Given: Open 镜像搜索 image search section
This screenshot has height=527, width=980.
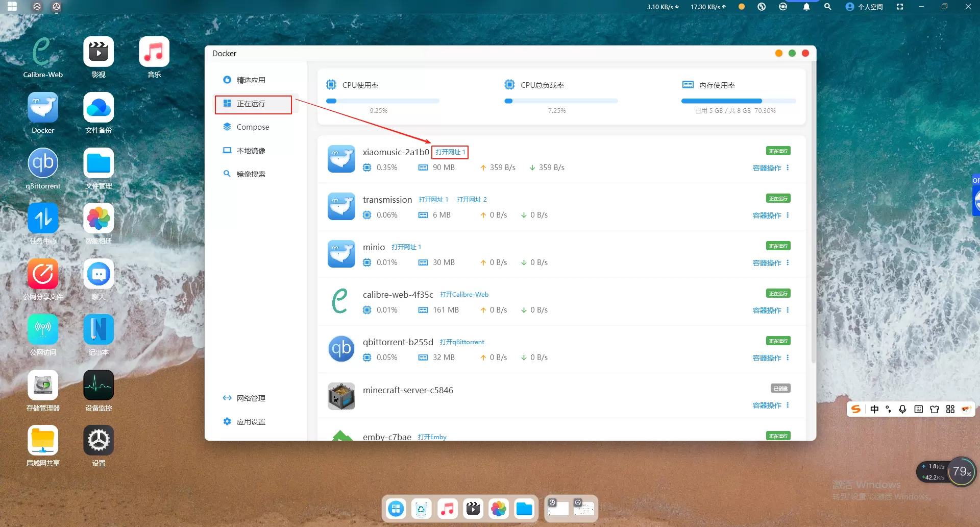Looking at the screenshot, I should pyautogui.click(x=251, y=174).
